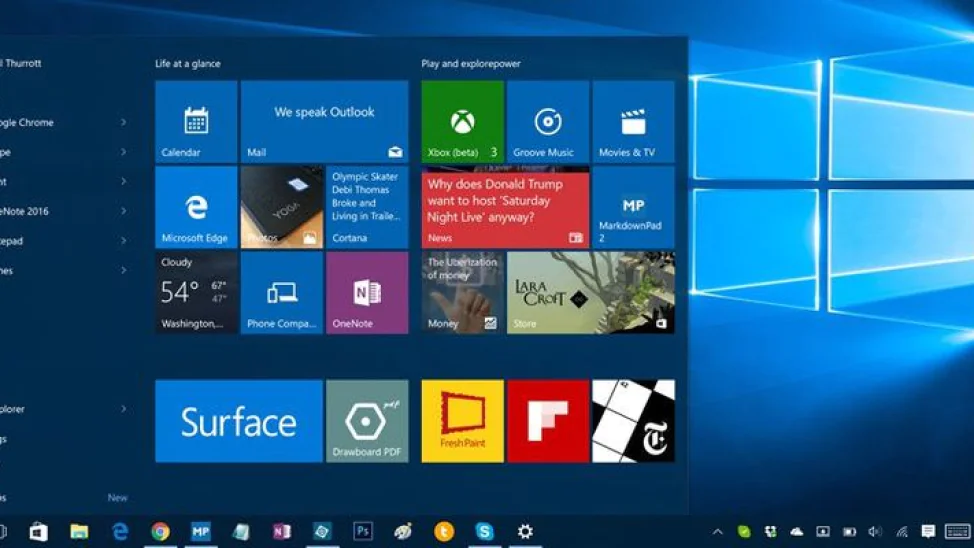Show hidden system tray icons
This screenshot has width=974, height=548.
tap(717, 532)
